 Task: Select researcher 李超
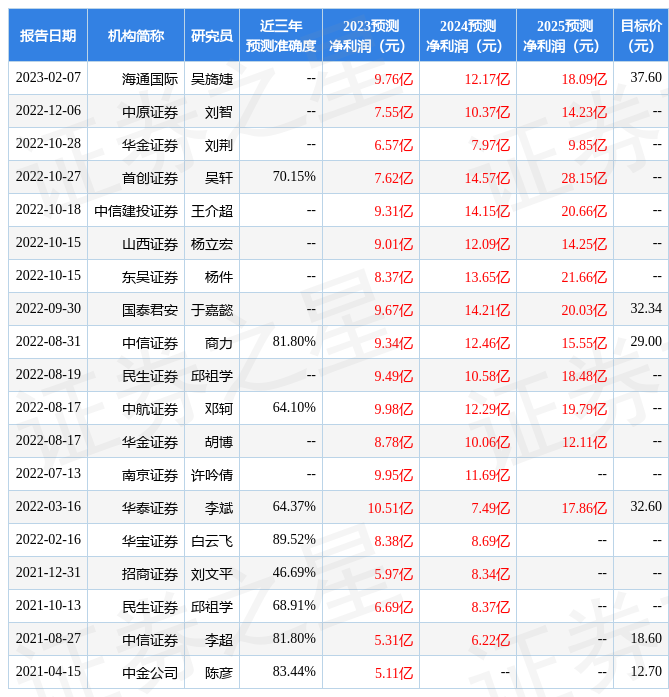[x=219, y=640]
